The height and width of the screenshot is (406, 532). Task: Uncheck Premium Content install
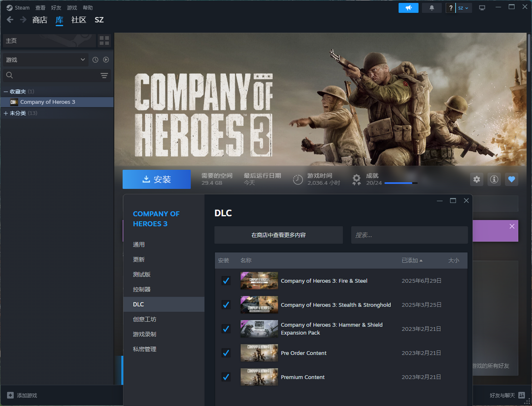tap(226, 377)
